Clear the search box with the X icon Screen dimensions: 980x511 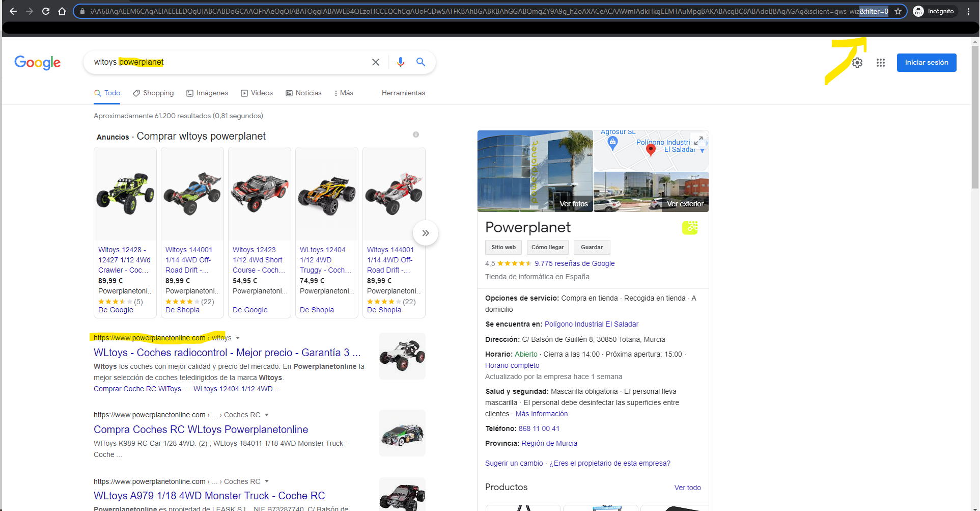(x=376, y=62)
